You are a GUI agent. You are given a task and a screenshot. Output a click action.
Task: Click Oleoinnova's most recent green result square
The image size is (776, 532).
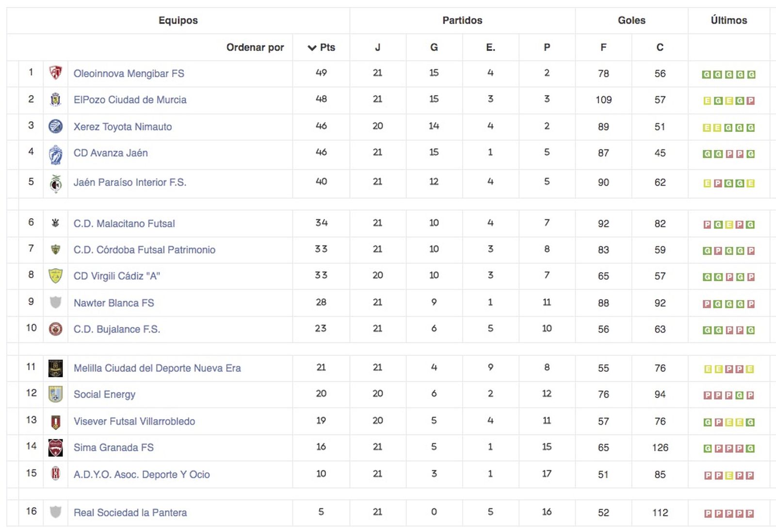(x=751, y=75)
